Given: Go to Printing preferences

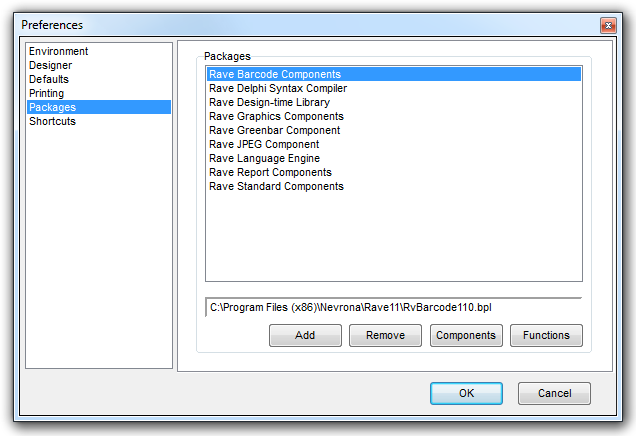Looking at the screenshot, I should tap(46, 93).
